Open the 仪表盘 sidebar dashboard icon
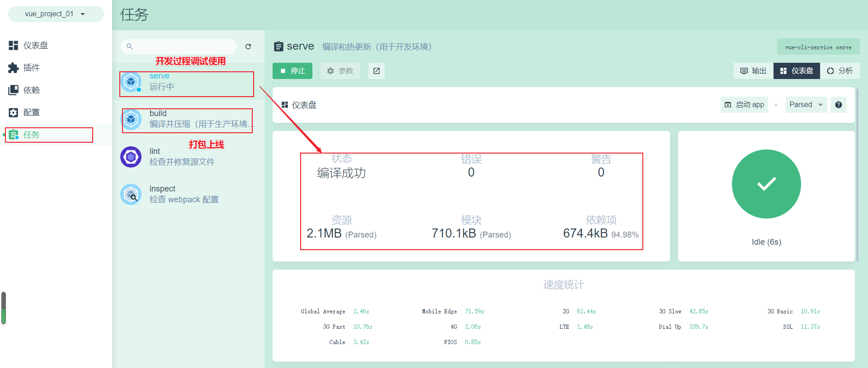The image size is (868, 368). tap(14, 45)
